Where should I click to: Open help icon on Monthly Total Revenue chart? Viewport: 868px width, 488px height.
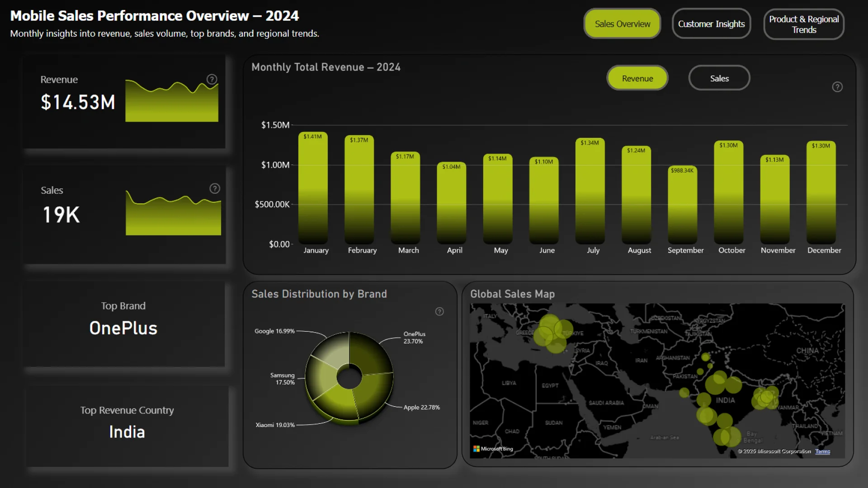(837, 87)
